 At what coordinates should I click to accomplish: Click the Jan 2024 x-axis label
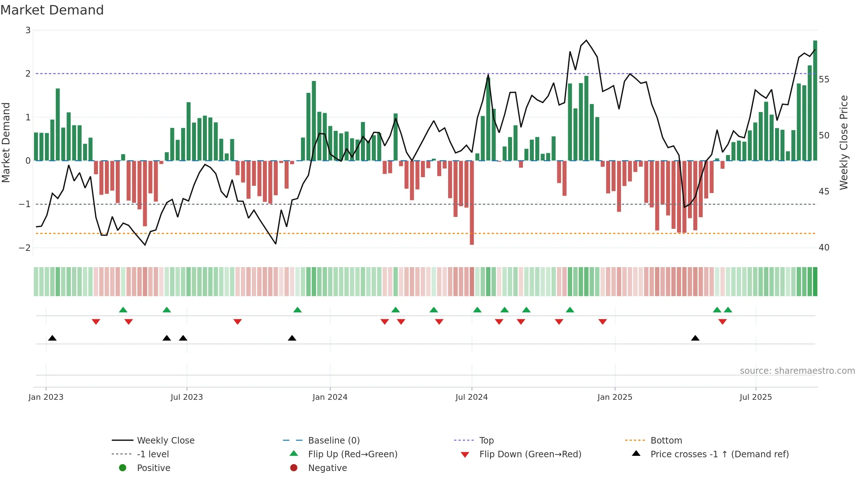330,397
